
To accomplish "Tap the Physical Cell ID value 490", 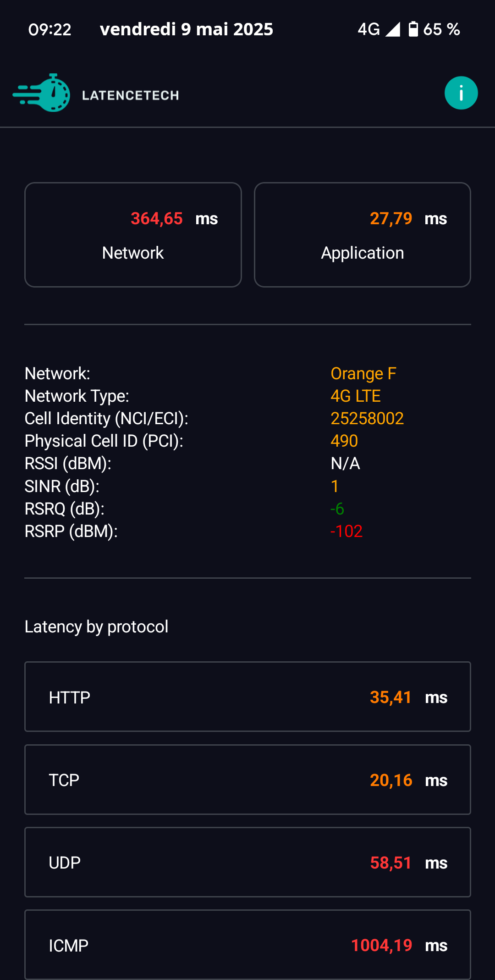I will pyautogui.click(x=344, y=441).
